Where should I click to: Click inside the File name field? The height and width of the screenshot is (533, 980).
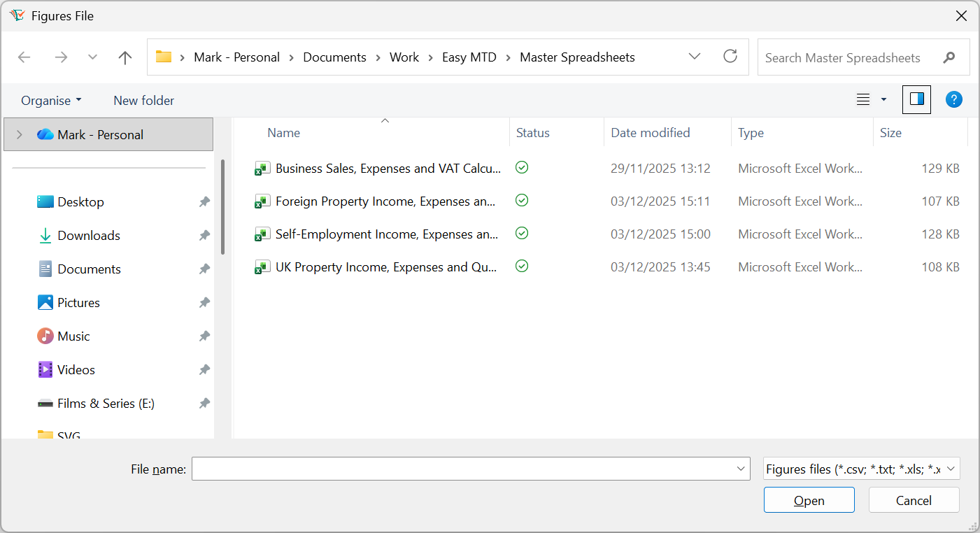462,469
